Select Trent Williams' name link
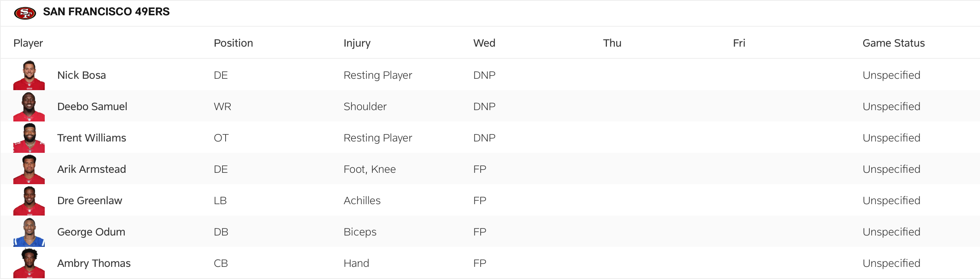This screenshot has width=980, height=279. pos(92,138)
